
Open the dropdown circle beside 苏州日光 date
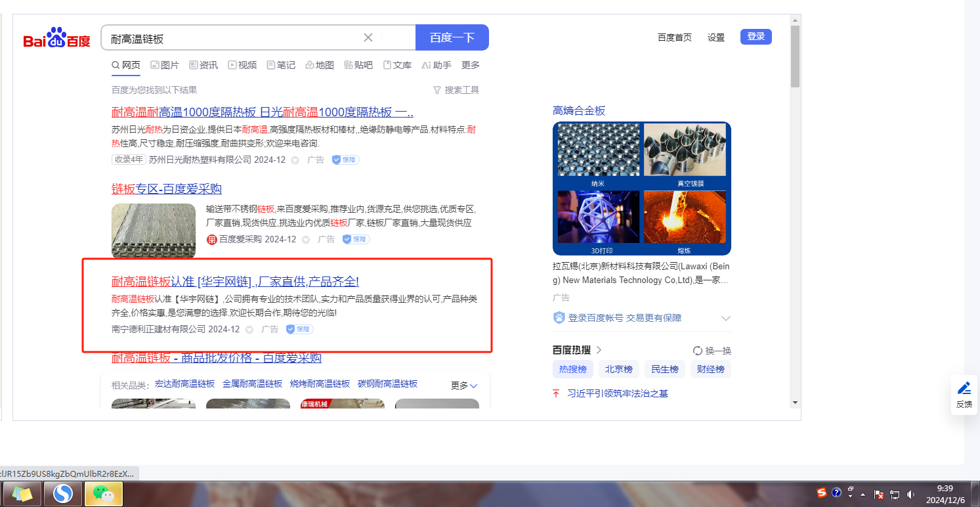coord(295,160)
